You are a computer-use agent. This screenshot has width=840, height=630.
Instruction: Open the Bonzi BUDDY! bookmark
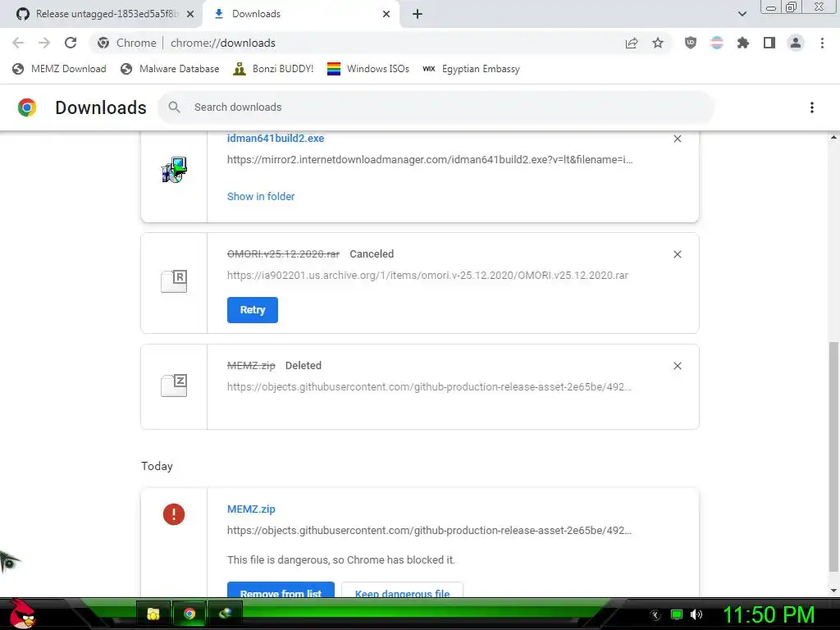(x=273, y=69)
